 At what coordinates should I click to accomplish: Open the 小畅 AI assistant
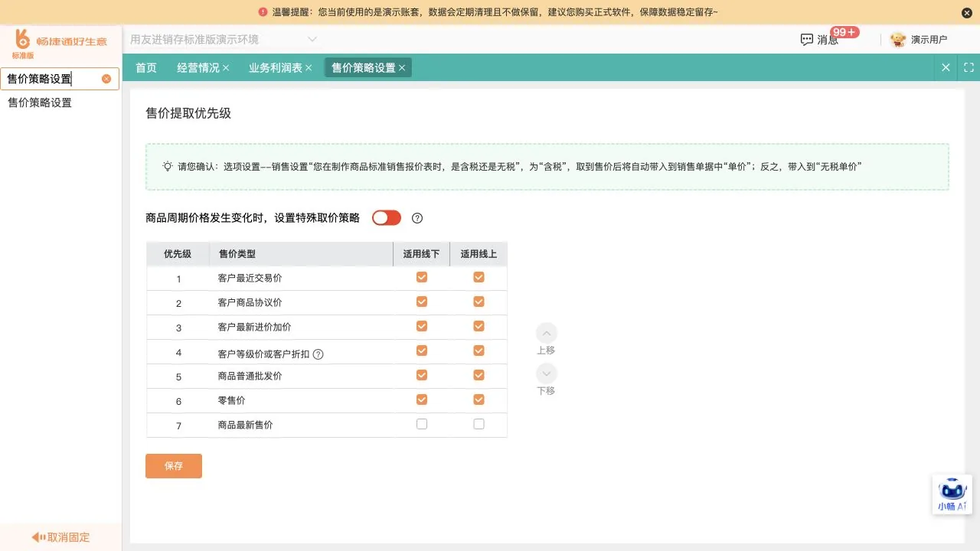[x=952, y=495]
